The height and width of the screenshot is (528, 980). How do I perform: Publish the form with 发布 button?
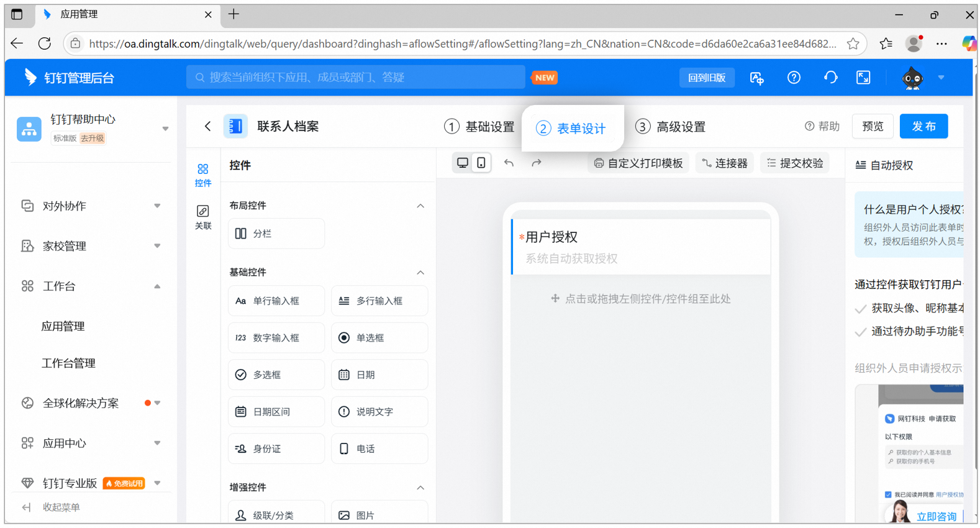click(923, 126)
